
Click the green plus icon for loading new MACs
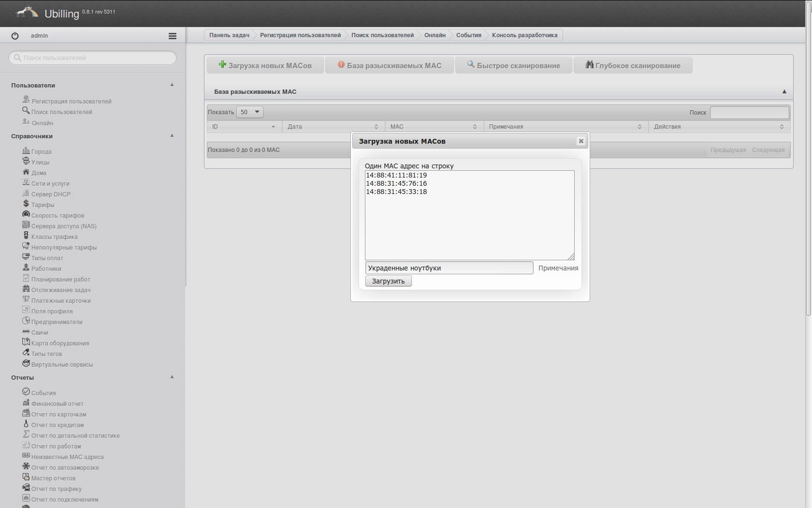tap(222, 64)
